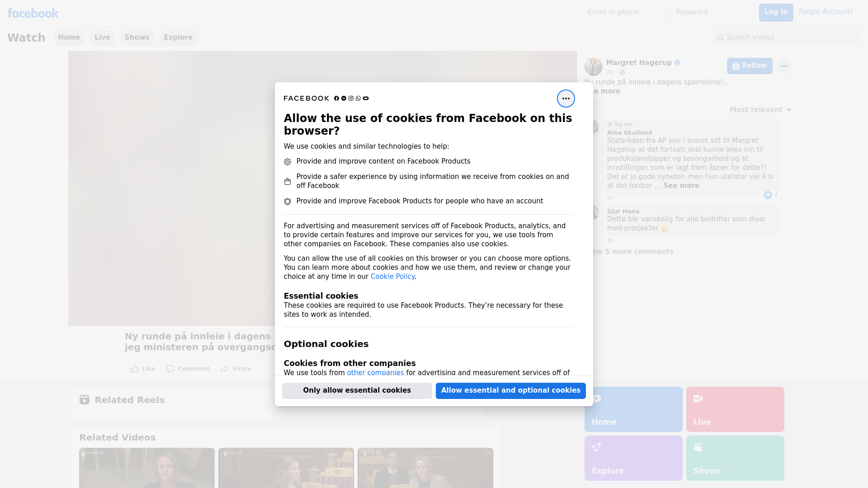Click the 3h timestamp on Sjur's comment

point(610,241)
